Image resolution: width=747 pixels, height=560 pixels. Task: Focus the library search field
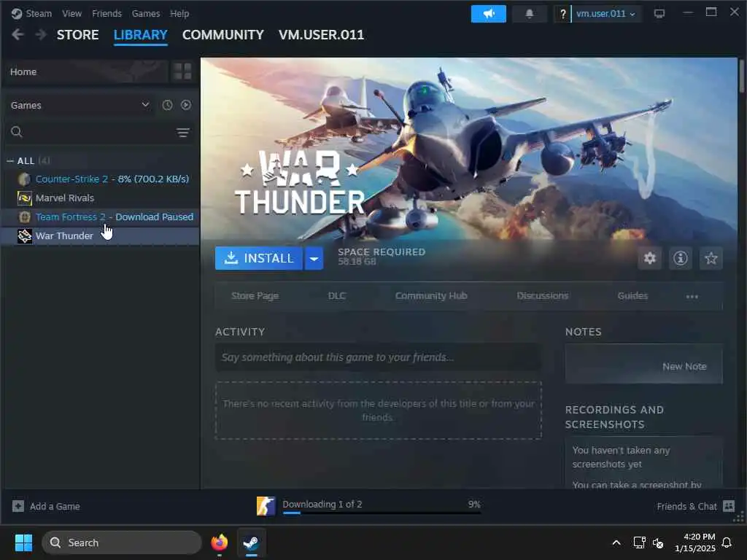99,133
